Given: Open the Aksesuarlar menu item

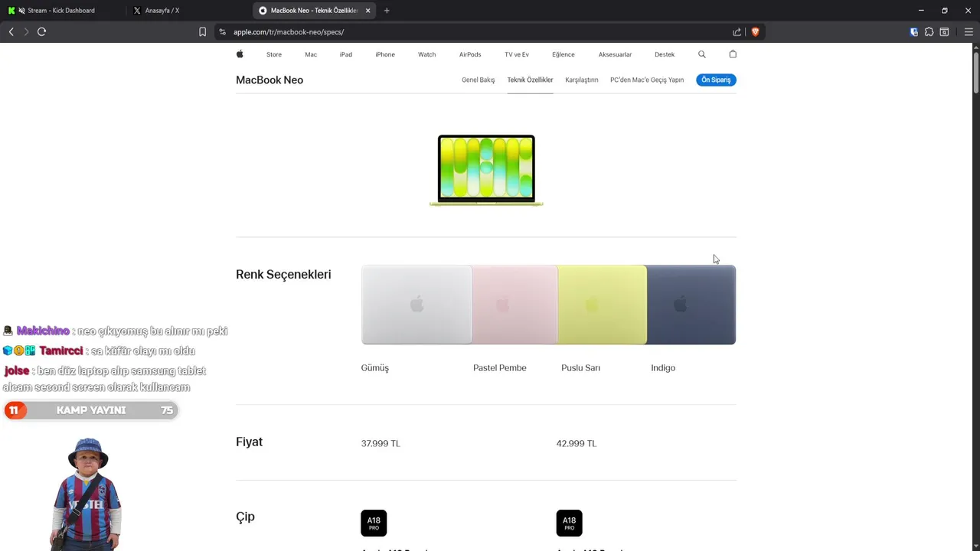Looking at the screenshot, I should click(x=616, y=54).
